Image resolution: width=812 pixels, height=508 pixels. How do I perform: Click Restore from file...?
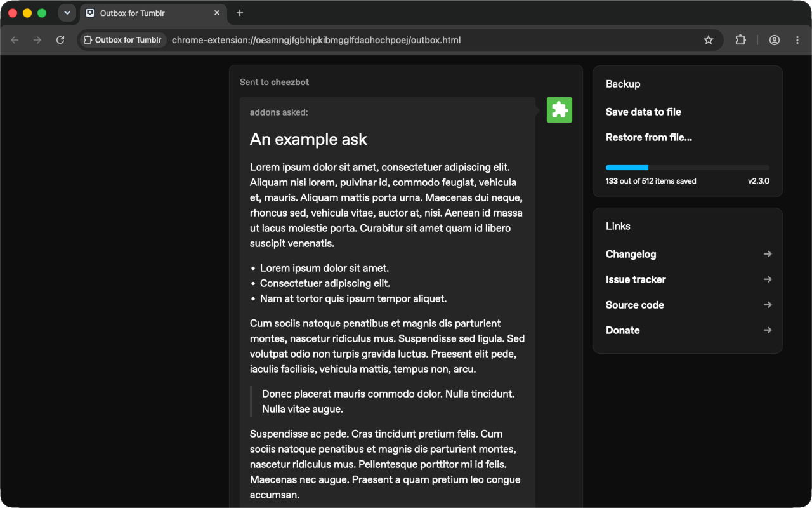[649, 137]
